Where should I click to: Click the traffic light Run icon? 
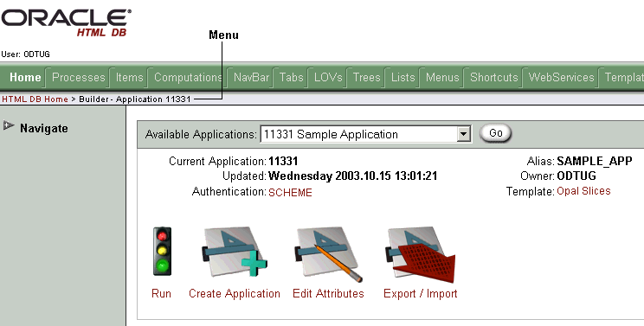click(x=162, y=252)
